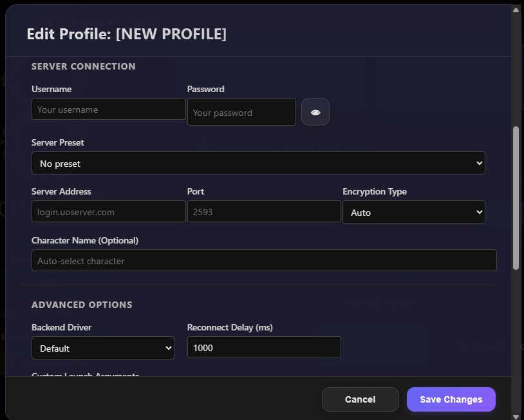Open the Server Preset dropdown
This screenshot has height=420, width=524.
pos(257,163)
